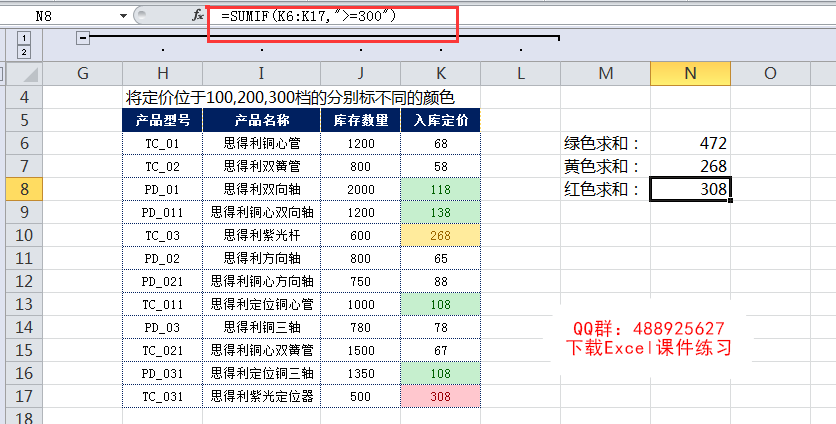This screenshot has width=836, height=424.
Task: Show outline level 1 button
Action: [x=24, y=38]
